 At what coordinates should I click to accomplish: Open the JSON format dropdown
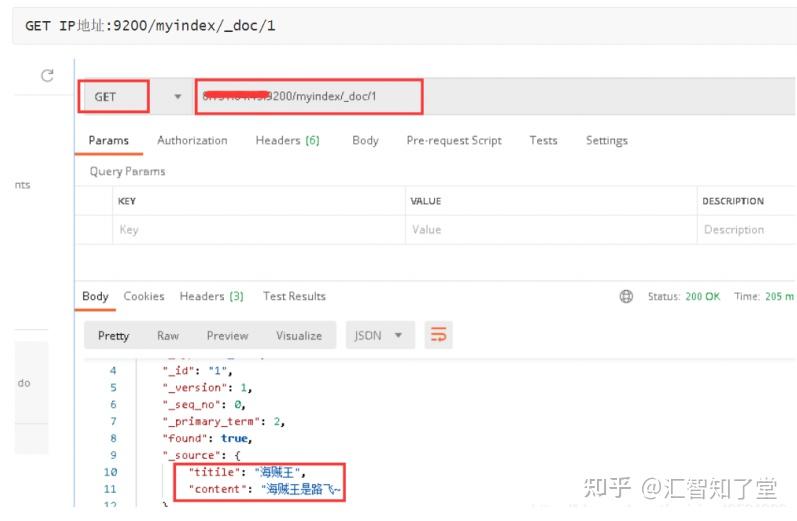coord(380,335)
